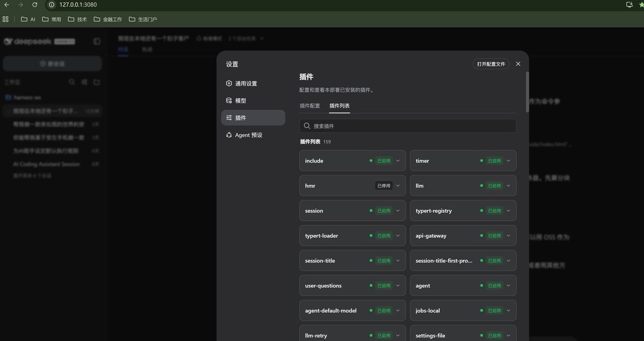Open 通用设置 in the settings sidebar

click(x=253, y=83)
